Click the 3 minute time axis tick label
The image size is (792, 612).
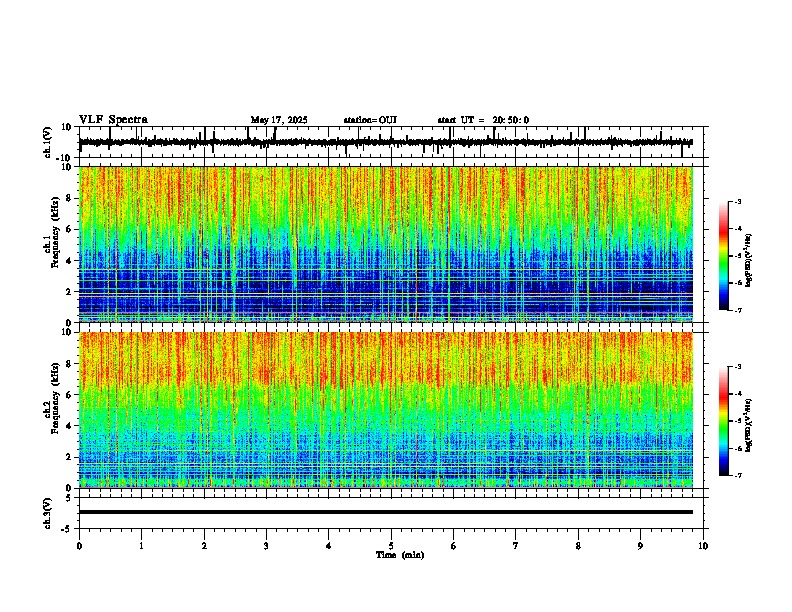(x=266, y=546)
